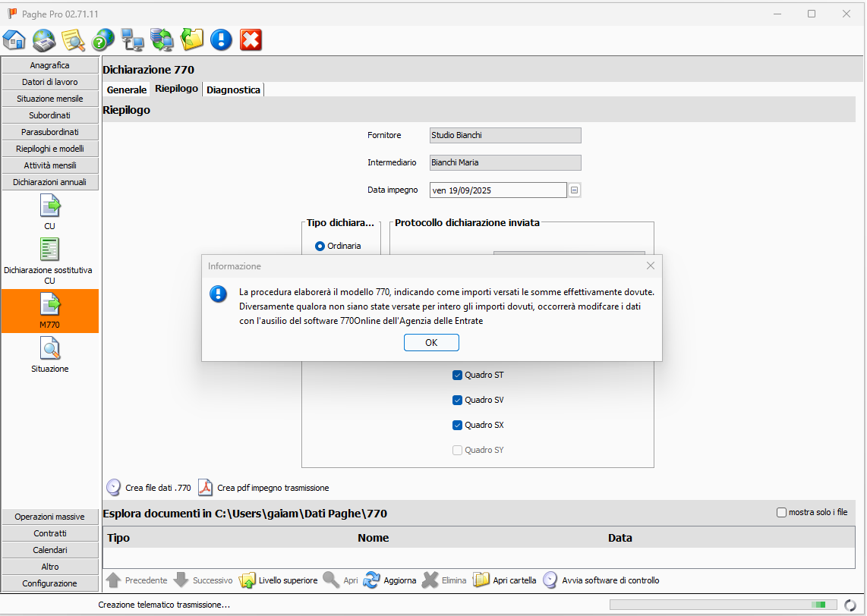867x616 pixels.
Task: Uncheck the Quadro ST checkbox
Action: (457, 375)
